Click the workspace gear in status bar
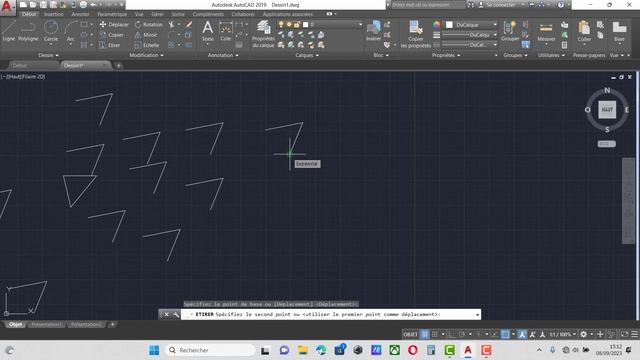The image size is (640, 360). point(584,334)
